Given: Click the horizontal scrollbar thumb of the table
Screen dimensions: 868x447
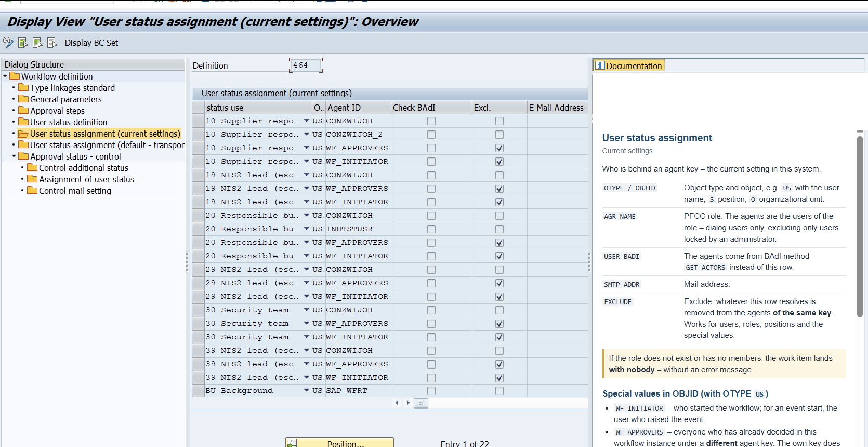Looking at the screenshot, I should point(421,403).
